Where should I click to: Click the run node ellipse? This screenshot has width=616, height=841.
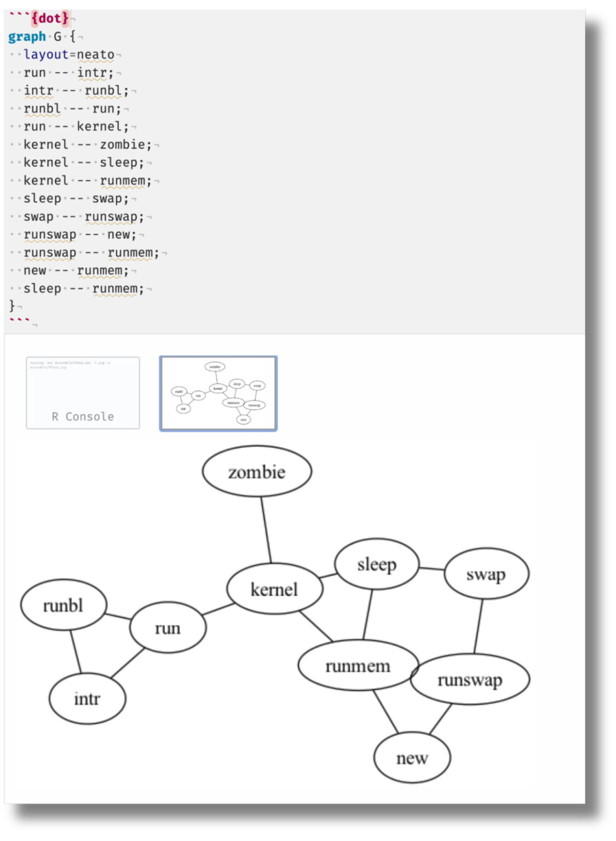(168, 629)
